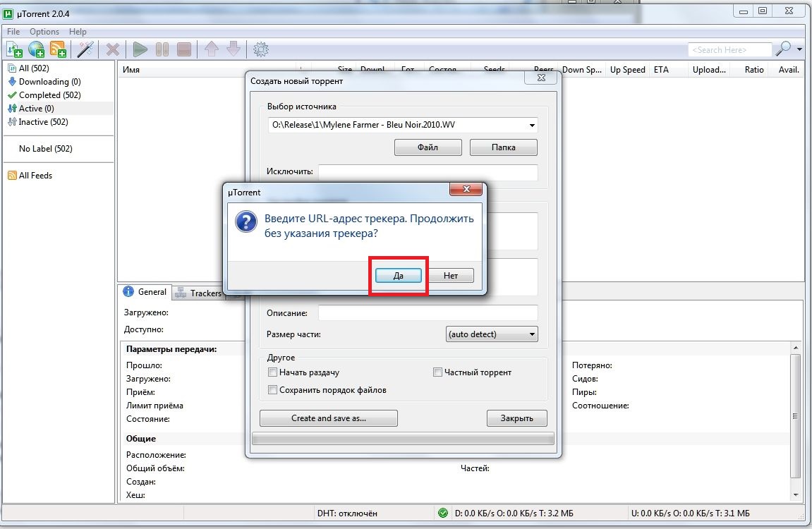Click the details pane scroll-down arrow
The width and height of the screenshot is (812, 529).
tap(796, 495)
